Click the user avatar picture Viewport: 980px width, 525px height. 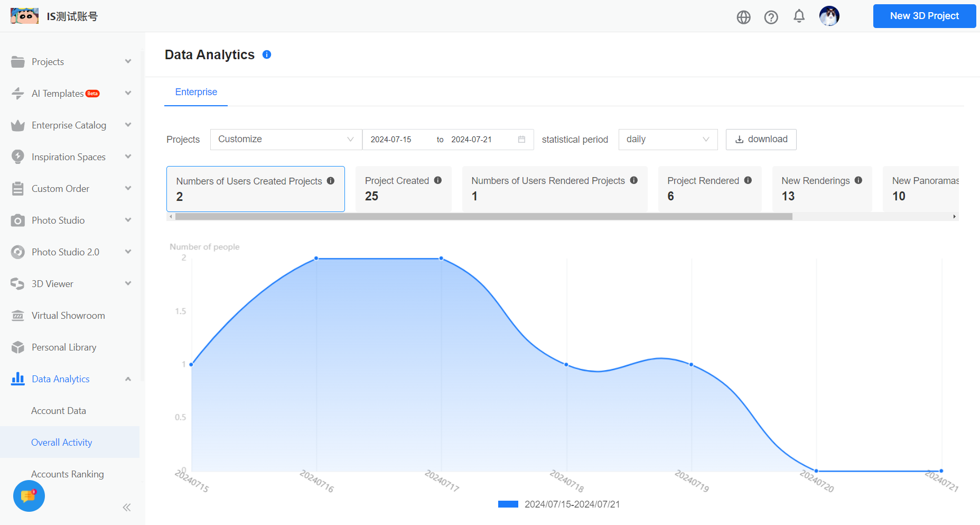coord(829,16)
